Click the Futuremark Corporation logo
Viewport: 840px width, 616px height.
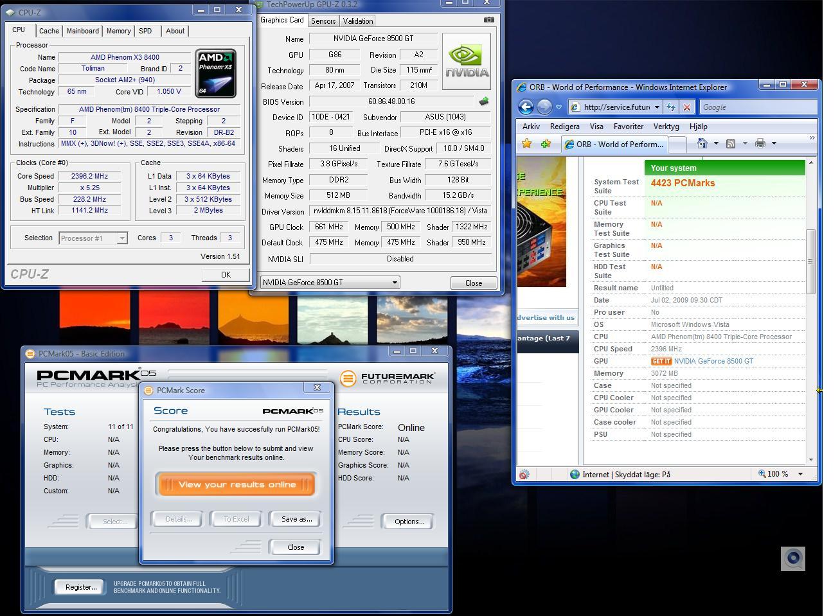click(387, 378)
